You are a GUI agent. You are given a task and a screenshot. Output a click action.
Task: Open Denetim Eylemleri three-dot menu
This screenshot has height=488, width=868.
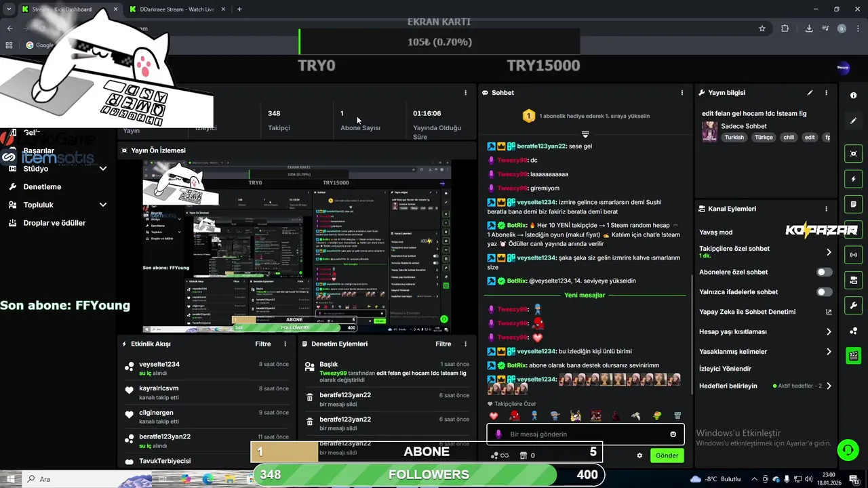point(465,344)
